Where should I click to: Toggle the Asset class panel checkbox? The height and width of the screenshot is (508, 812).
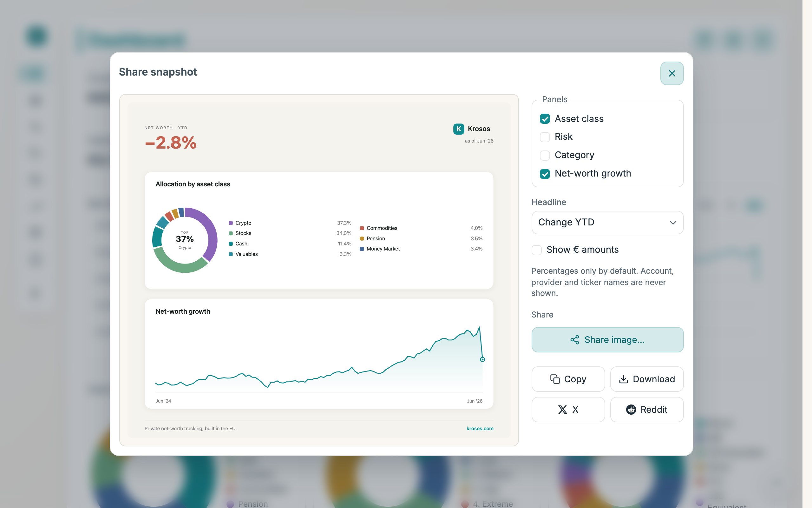click(545, 119)
